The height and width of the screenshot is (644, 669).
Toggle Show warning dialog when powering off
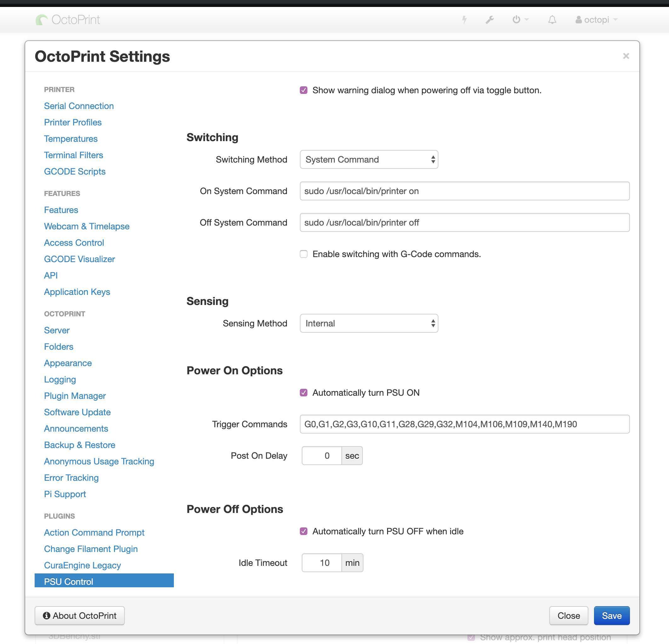(303, 90)
